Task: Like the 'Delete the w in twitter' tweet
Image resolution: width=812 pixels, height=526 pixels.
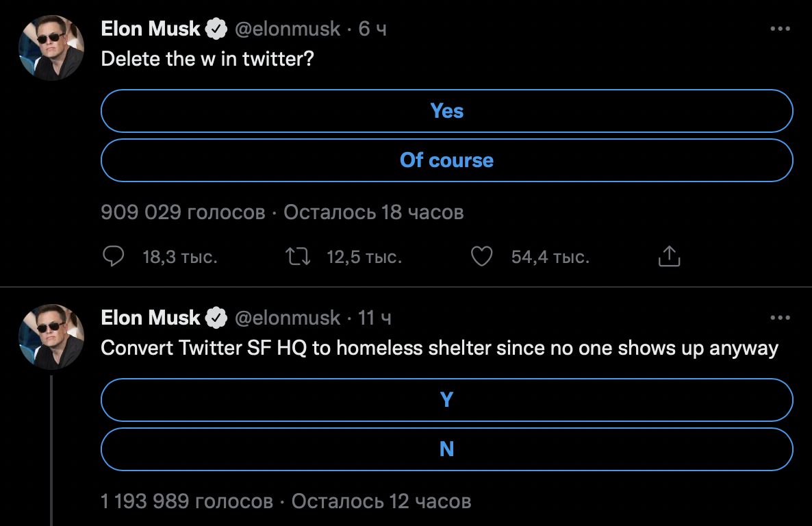Action: pyautogui.click(x=482, y=257)
